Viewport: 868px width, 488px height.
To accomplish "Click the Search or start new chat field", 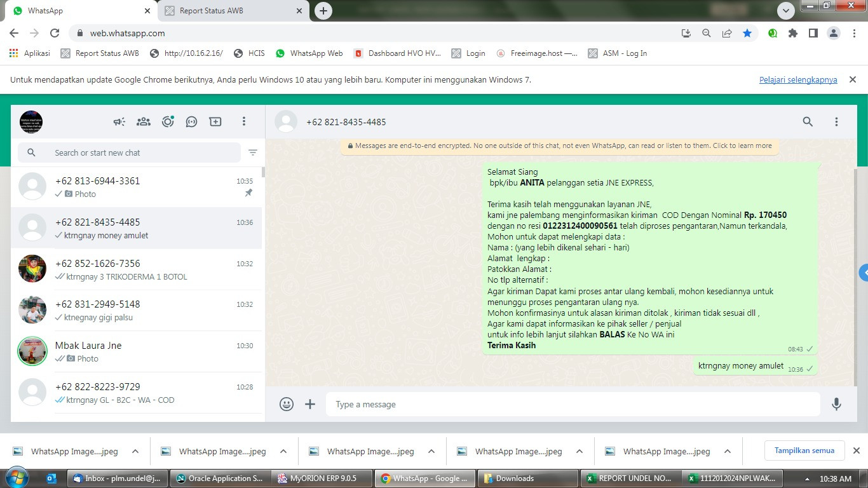I will point(130,152).
